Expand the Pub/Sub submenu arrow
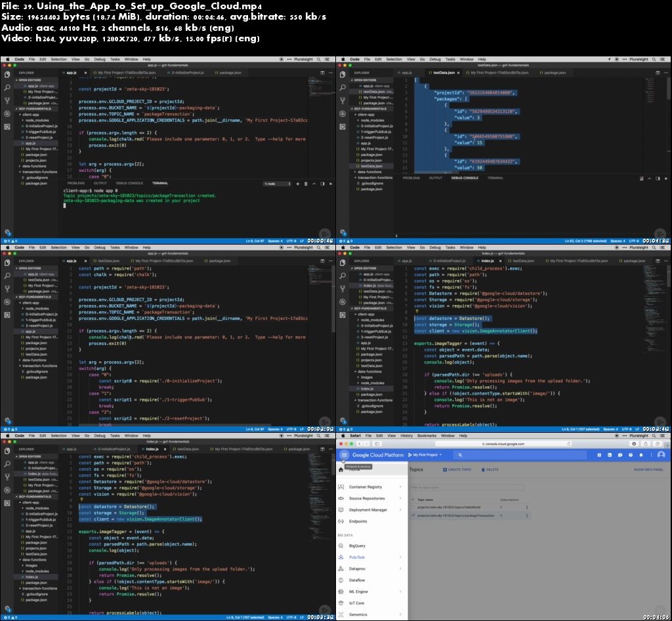 click(401, 557)
